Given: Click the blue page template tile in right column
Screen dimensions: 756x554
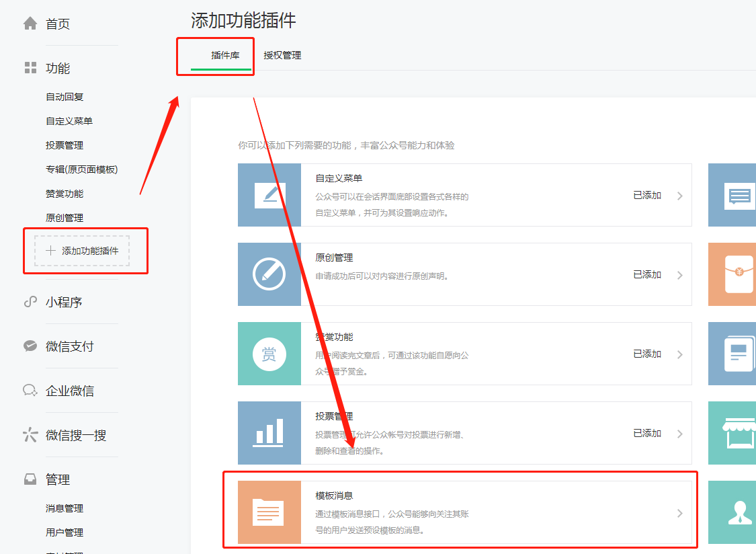Looking at the screenshot, I should (x=732, y=354).
